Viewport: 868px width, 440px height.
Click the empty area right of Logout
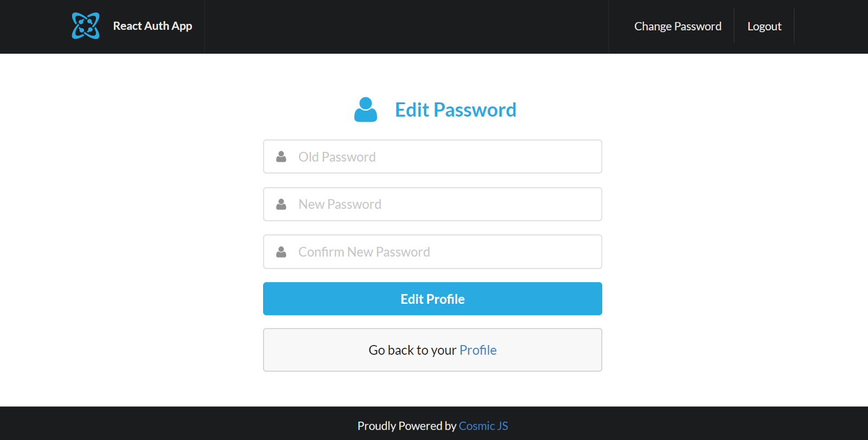pos(830,27)
